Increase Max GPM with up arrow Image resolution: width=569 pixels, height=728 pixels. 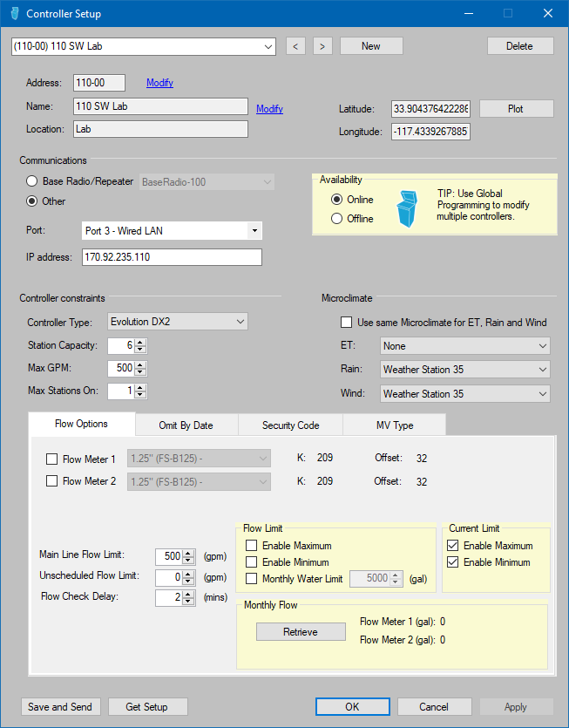140,364
